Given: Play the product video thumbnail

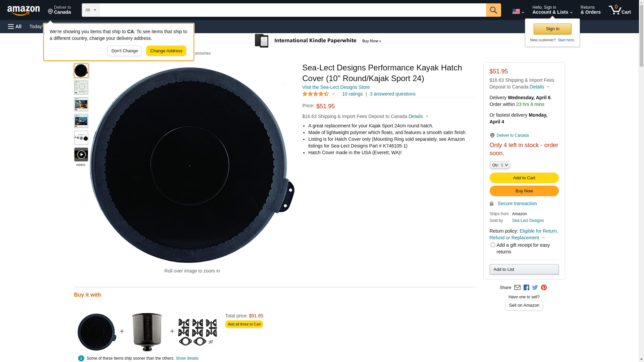Looking at the screenshot, I should tap(81, 155).
